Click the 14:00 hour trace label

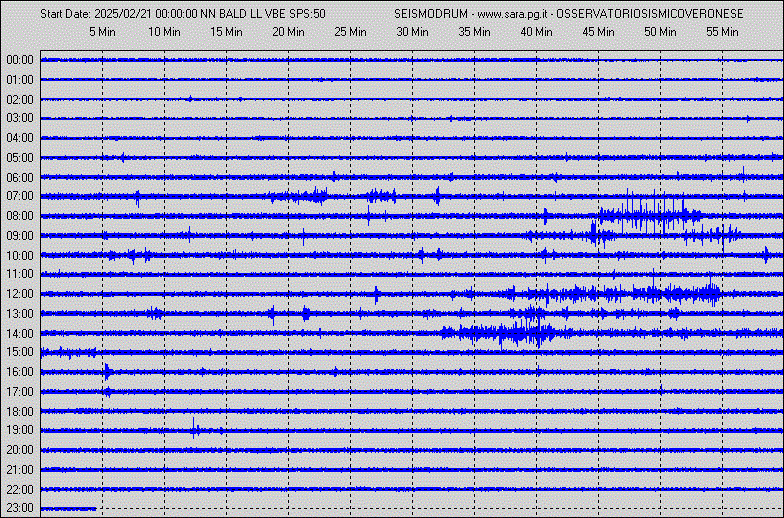[20, 334]
